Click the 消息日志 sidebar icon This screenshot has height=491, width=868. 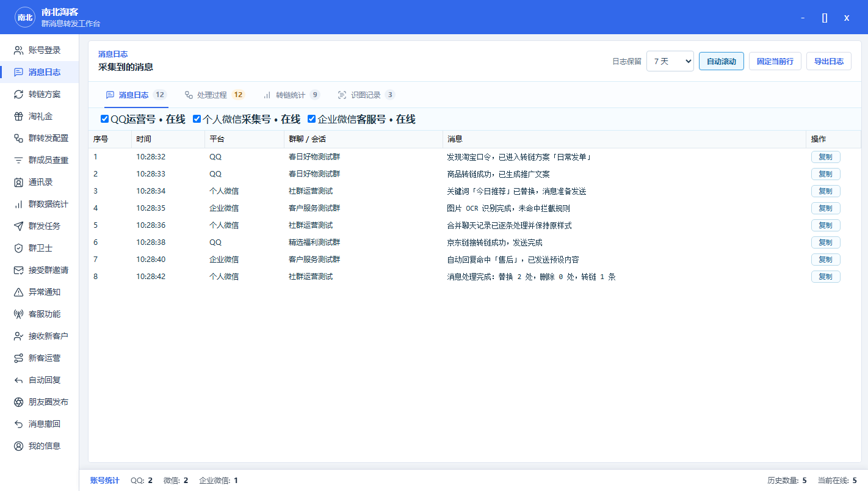[x=18, y=72]
